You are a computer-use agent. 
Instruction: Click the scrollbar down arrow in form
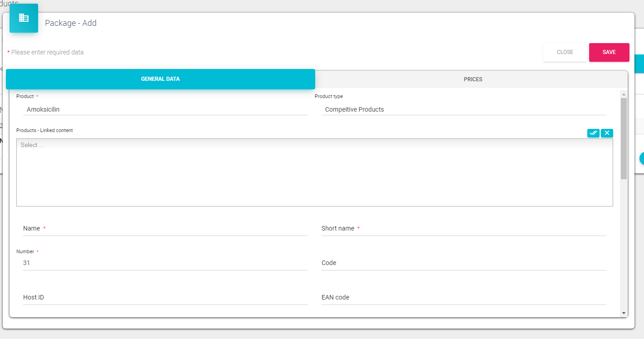point(624,313)
